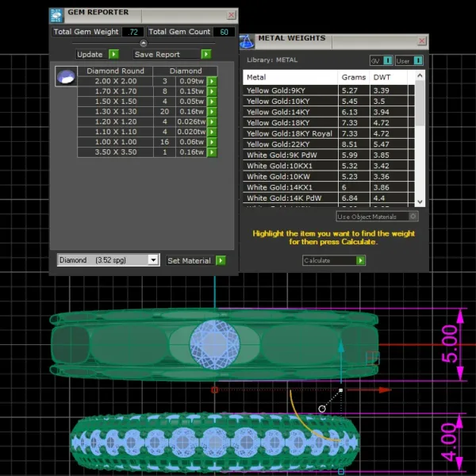Click the green arrow on the 3.50 X 3.50 row
The image size is (476, 476).
click(212, 152)
